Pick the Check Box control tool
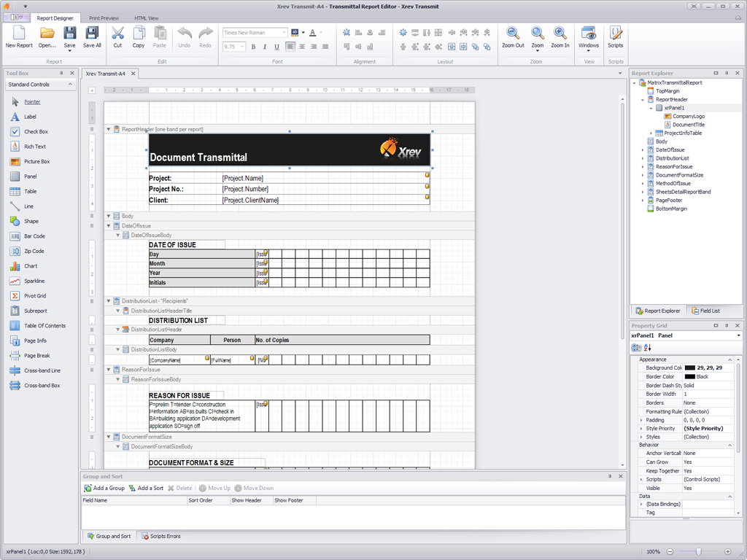This screenshot has height=560, width=747. tap(36, 131)
